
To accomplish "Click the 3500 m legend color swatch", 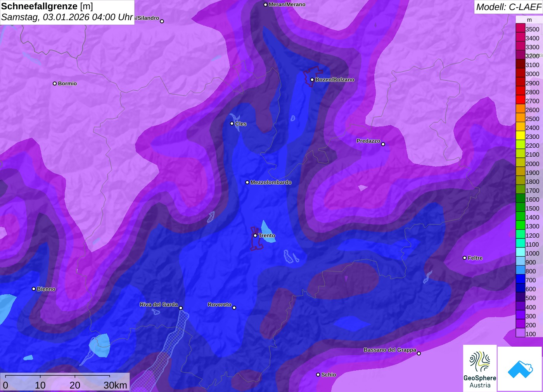I will click(x=520, y=29).
